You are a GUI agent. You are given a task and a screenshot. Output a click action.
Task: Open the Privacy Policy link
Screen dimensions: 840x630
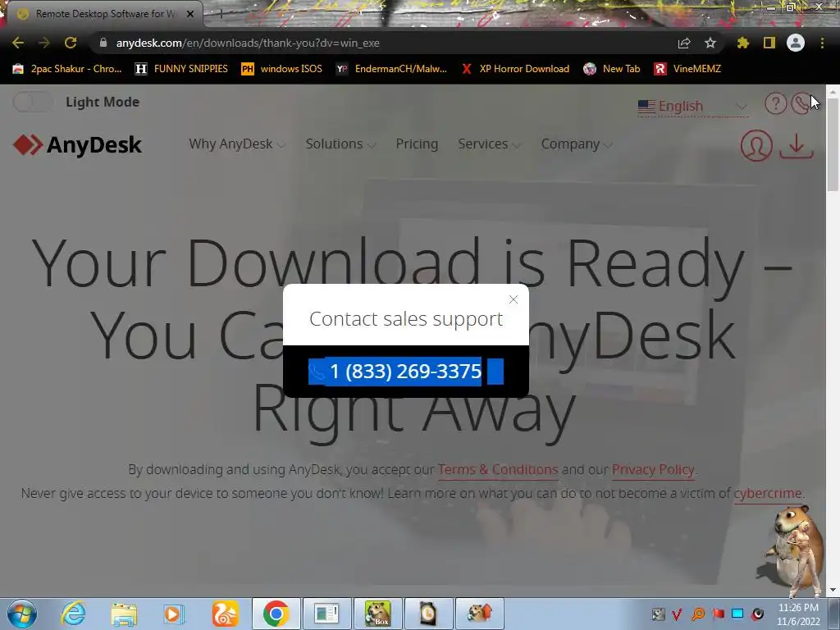tap(653, 469)
